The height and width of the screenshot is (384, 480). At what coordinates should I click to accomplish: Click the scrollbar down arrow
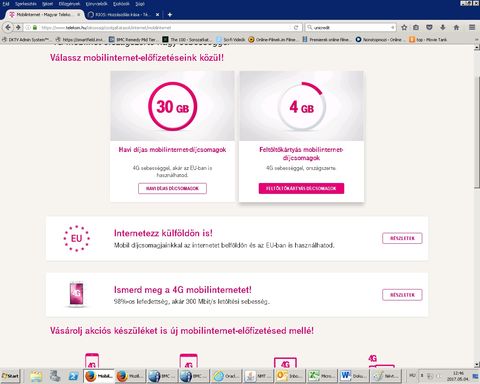click(x=477, y=364)
